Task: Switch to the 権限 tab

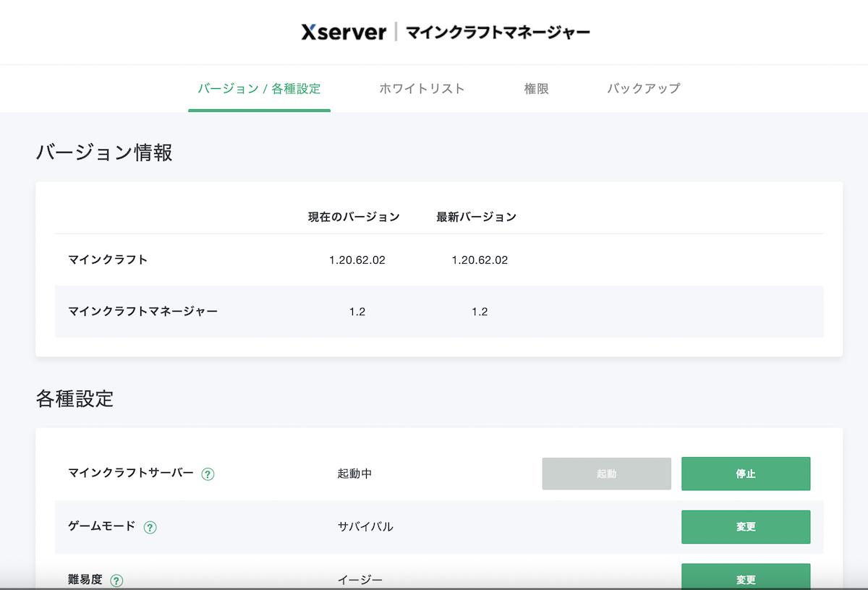Action: pyautogui.click(x=535, y=88)
